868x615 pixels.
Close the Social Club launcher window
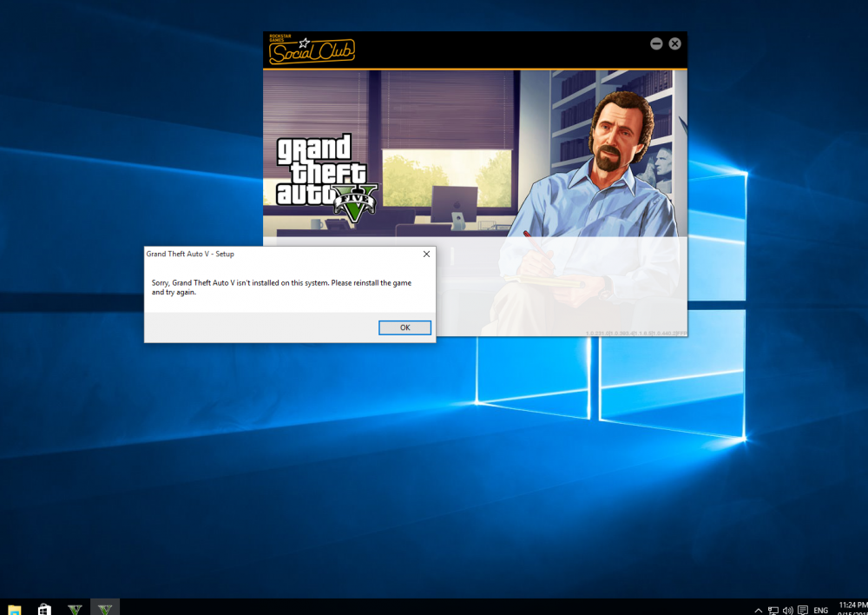coord(674,43)
